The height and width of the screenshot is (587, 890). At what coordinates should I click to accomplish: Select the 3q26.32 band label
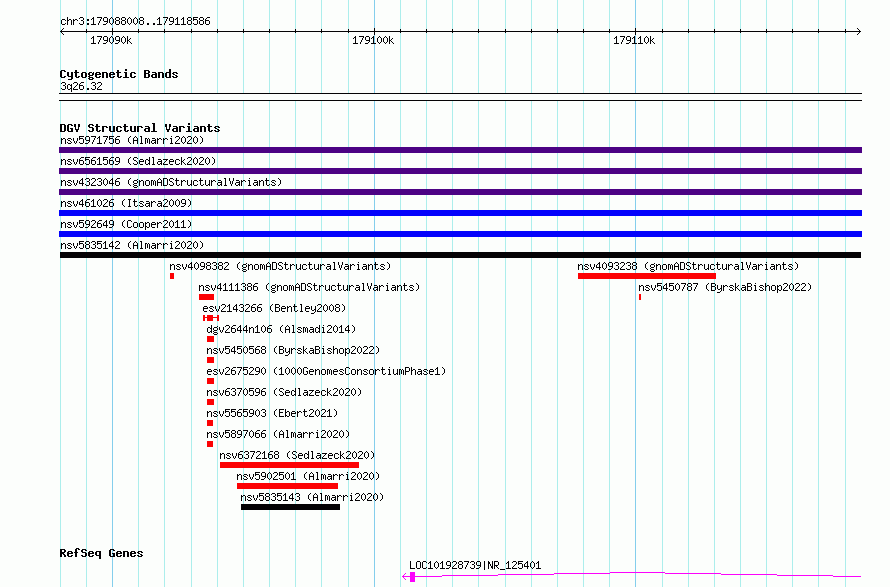pyautogui.click(x=81, y=86)
